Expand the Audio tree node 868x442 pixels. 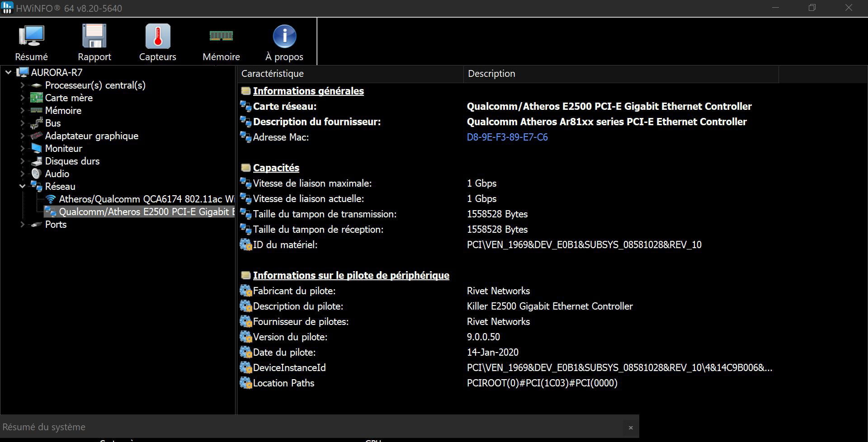pos(22,174)
